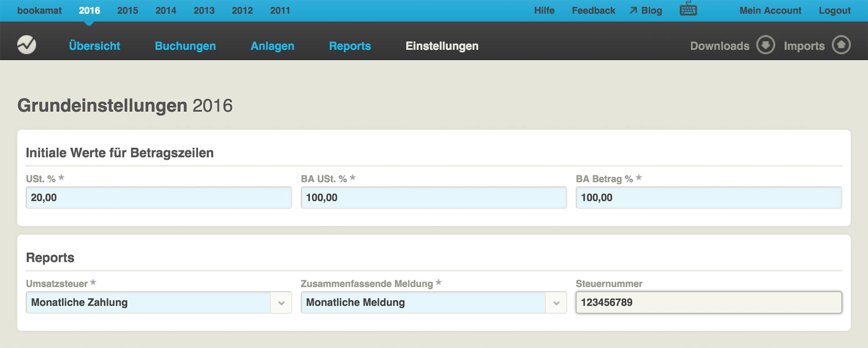The height and width of the screenshot is (348, 868).
Task: Open the Reports navigation item
Action: (349, 46)
